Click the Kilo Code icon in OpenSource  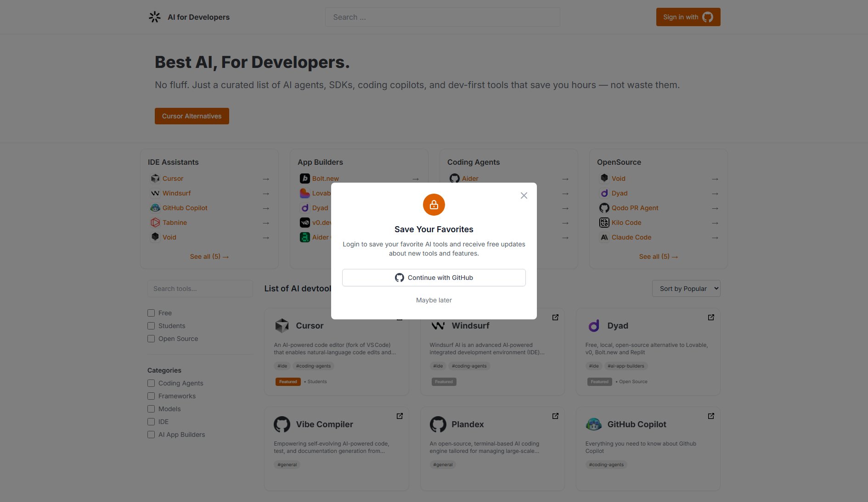pos(604,223)
